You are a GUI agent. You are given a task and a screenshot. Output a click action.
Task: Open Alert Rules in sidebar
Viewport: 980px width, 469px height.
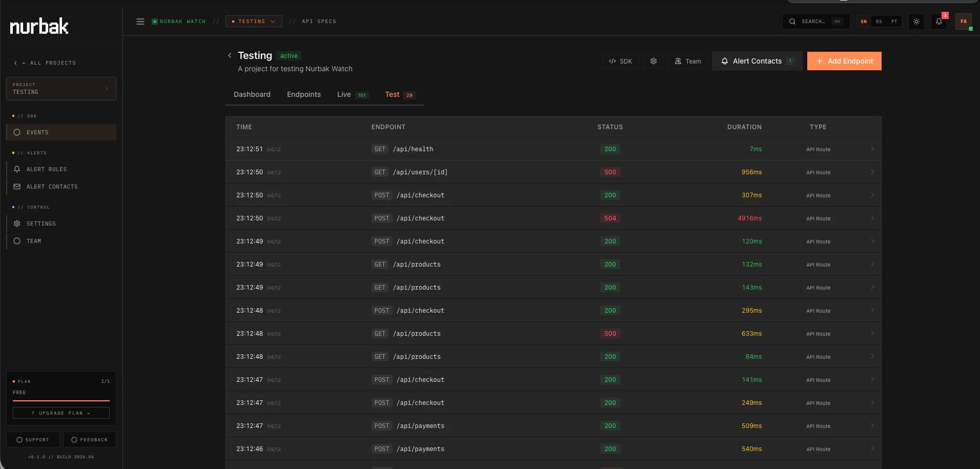(62, 169)
